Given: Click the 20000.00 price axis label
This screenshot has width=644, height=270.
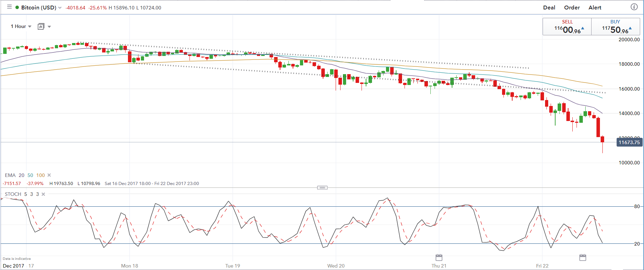Looking at the screenshot, I should tap(629, 40).
